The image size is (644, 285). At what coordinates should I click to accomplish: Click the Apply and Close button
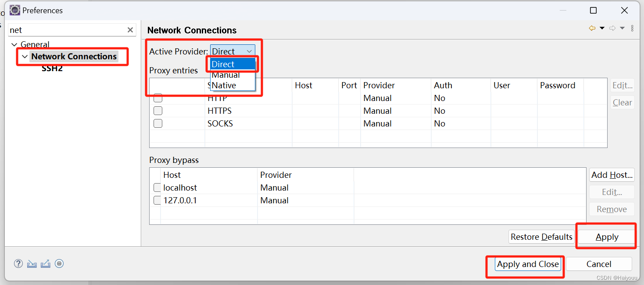click(x=528, y=264)
